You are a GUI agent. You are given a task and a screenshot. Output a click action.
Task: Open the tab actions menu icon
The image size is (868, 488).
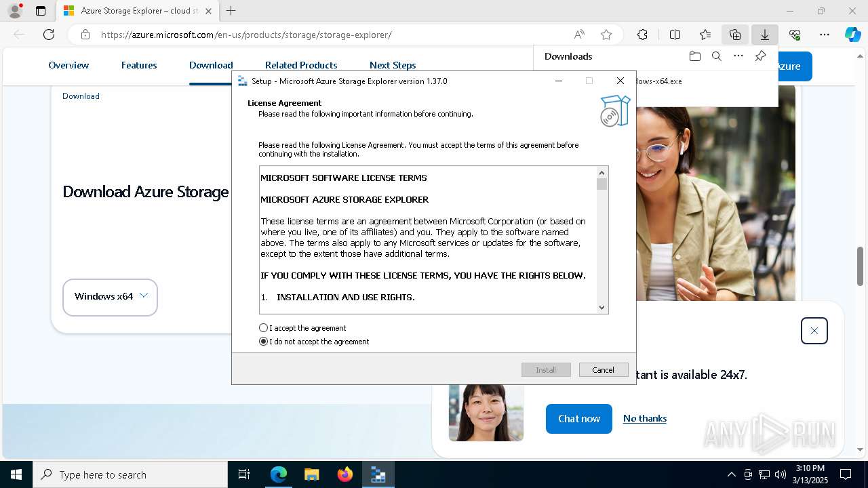pyautogui.click(x=41, y=11)
